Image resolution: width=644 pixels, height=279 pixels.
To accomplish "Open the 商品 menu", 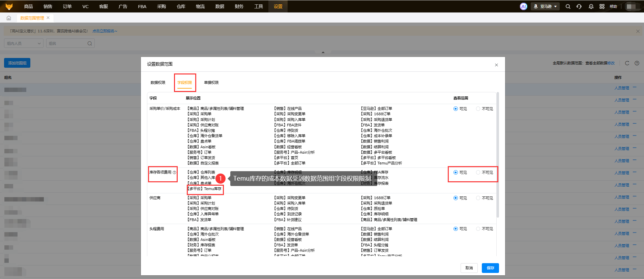I will 28,6.
